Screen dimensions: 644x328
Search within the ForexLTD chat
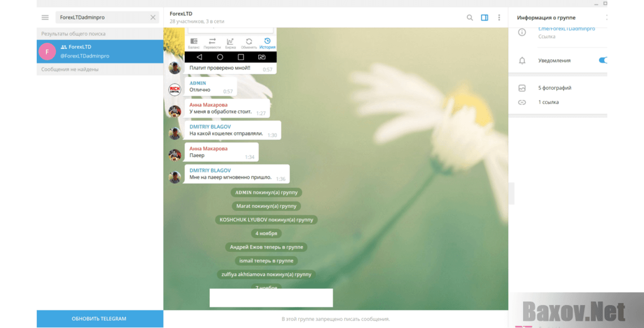pos(469,18)
